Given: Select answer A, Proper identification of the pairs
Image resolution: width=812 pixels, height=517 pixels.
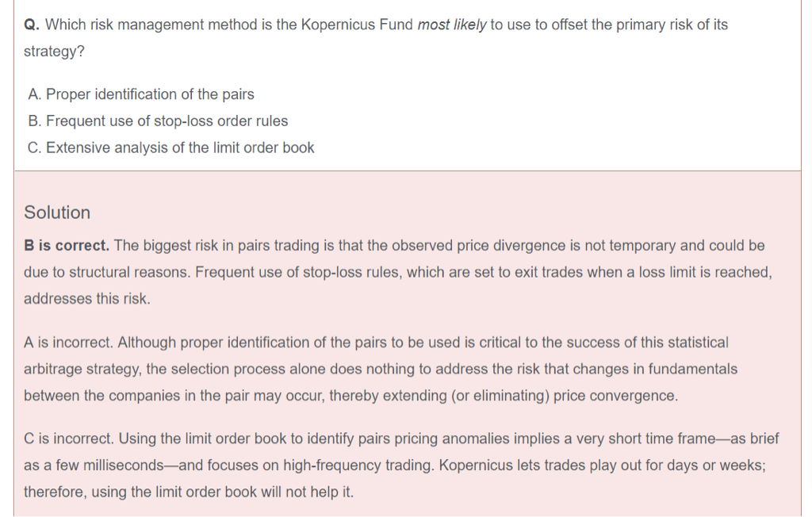Looking at the screenshot, I should 140,94.
